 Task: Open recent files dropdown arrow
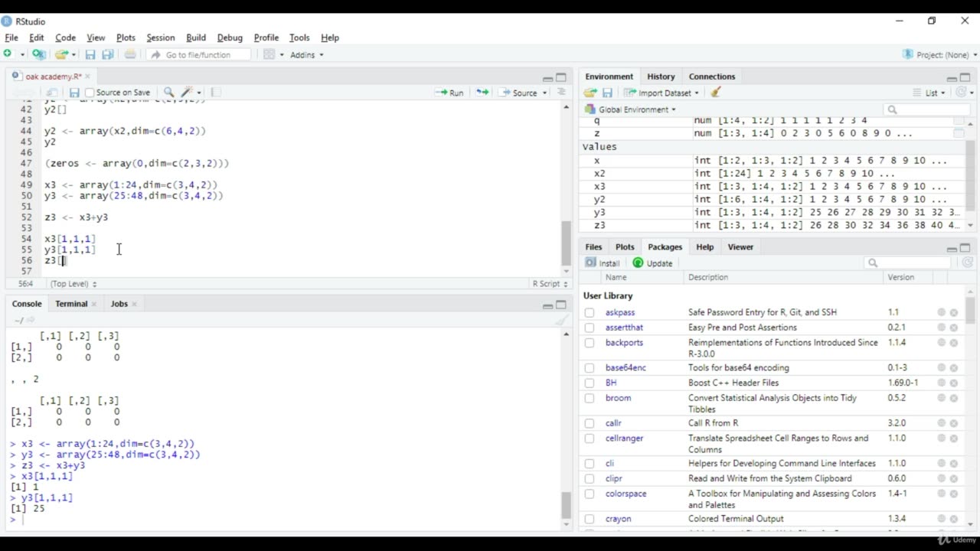tap(73, 54)
